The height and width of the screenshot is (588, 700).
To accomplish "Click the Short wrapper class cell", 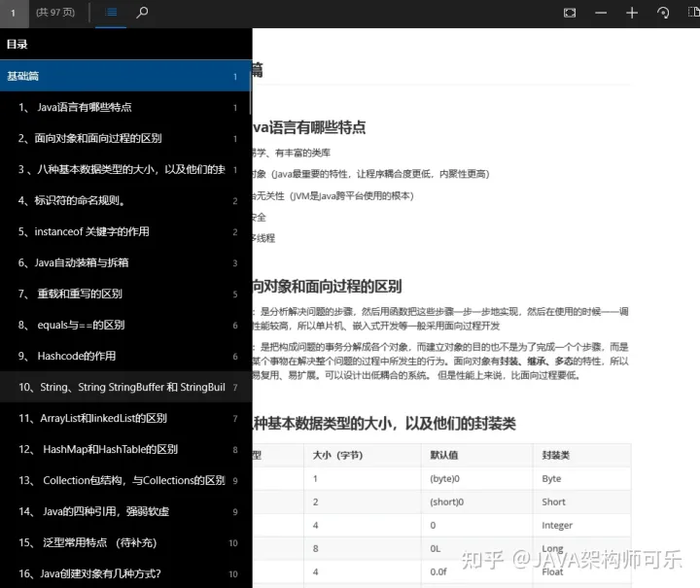I will (553, 502).
